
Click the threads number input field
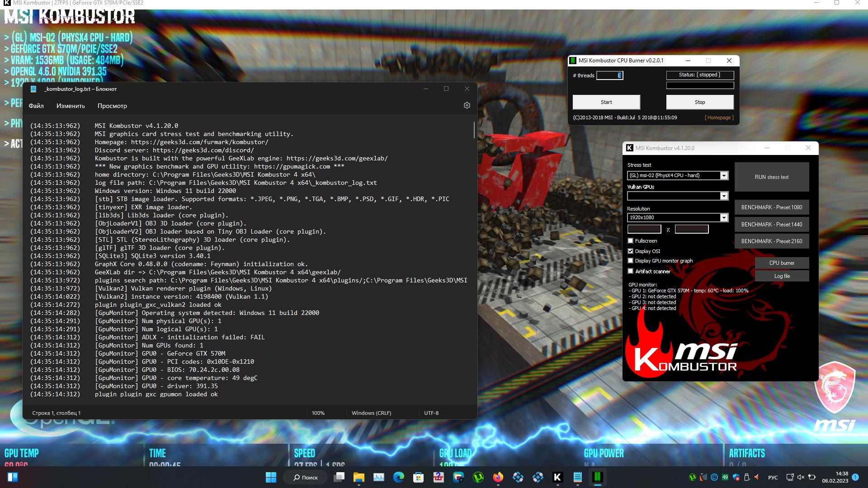(609, 75)
